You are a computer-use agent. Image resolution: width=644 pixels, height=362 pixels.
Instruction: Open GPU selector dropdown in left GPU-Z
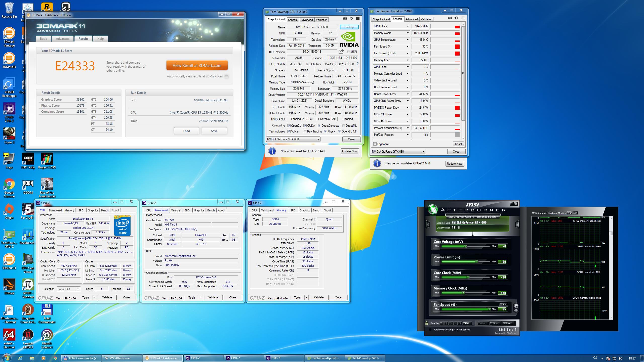(293, 139)
